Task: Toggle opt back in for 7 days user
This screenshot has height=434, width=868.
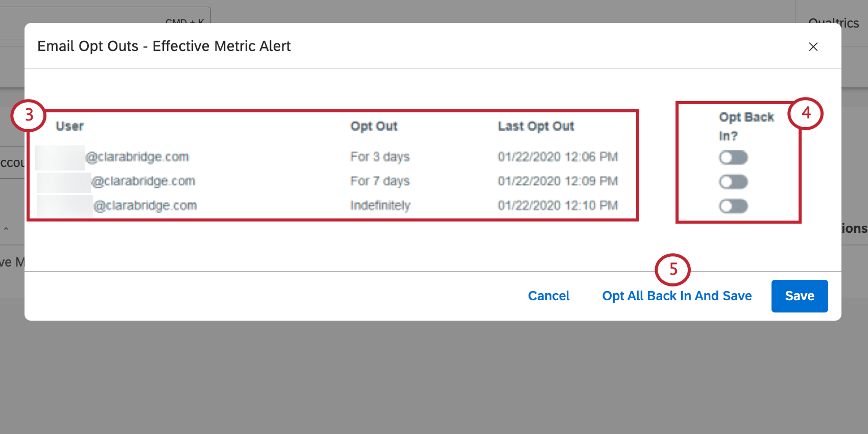Action: coord(733,182)
